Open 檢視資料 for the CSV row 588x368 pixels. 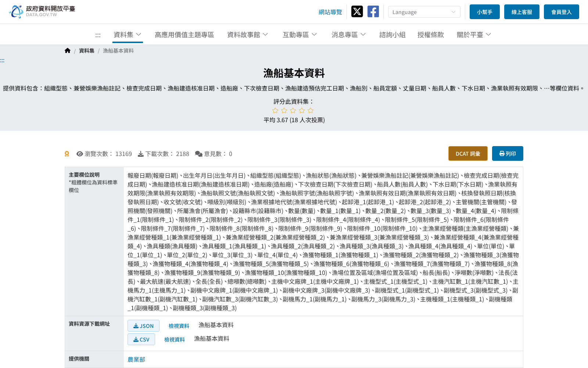[x=175, y=340]
